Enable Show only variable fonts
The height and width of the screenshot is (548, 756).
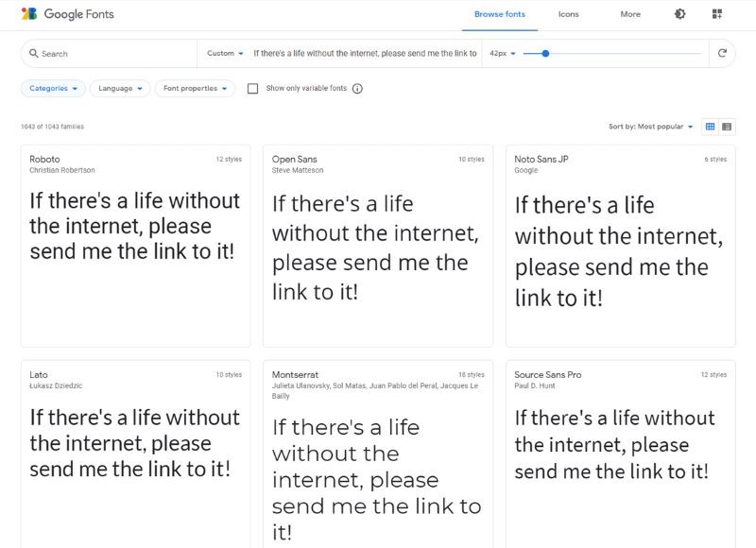pos(251,88)
